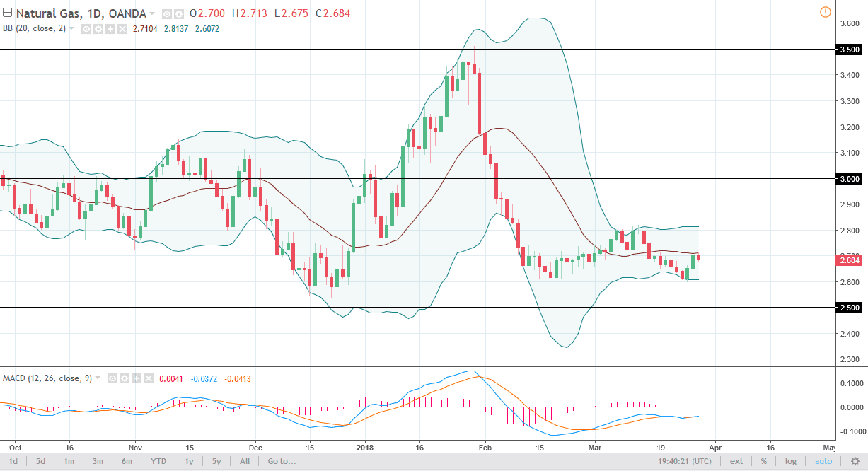The height and width of the screenshot is (471, 868).
Task: Select the 1d time range
Action: point(13,461)
